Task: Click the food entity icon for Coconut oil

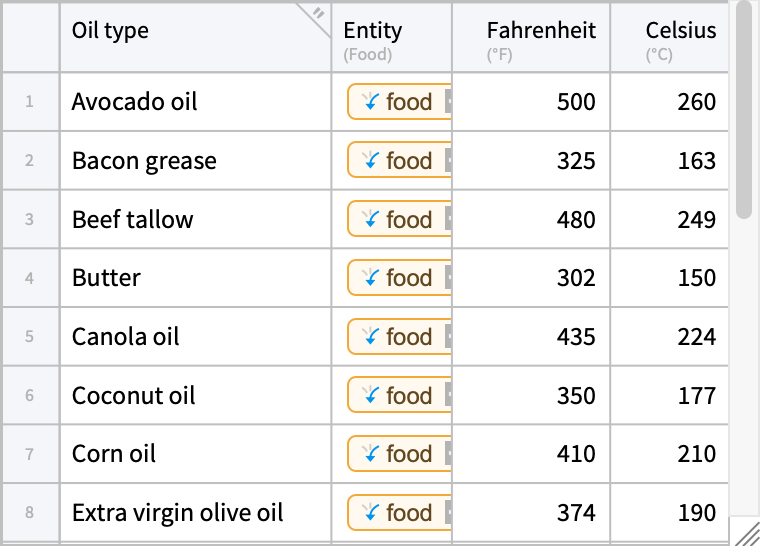Action: tap(371, 396)
